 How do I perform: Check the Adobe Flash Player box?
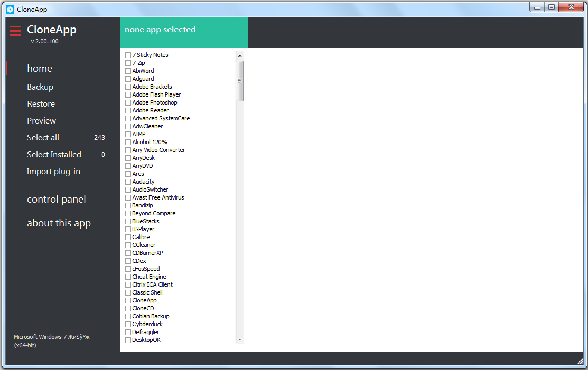(128, 95)
